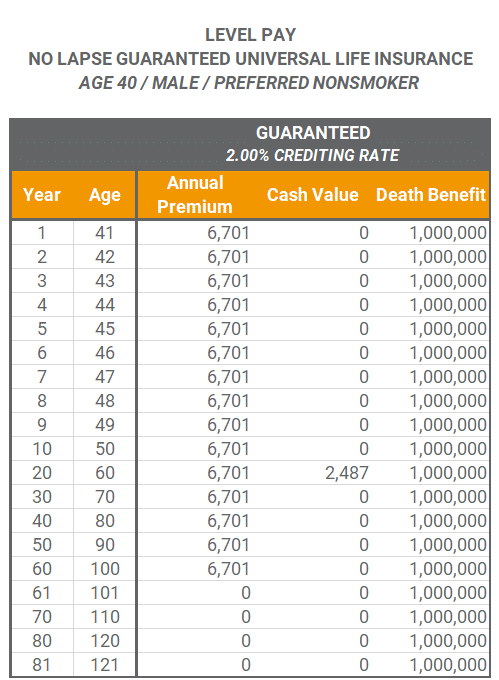Click the year 5 row number
The height and width of the screenshot is (680, 499).
pyautogui.click(x=42, y=329)
